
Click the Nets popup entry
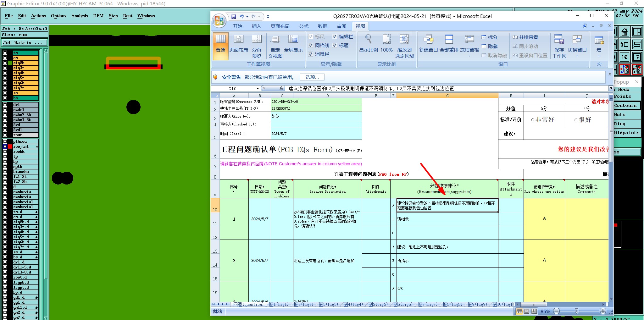click(627, 115)
